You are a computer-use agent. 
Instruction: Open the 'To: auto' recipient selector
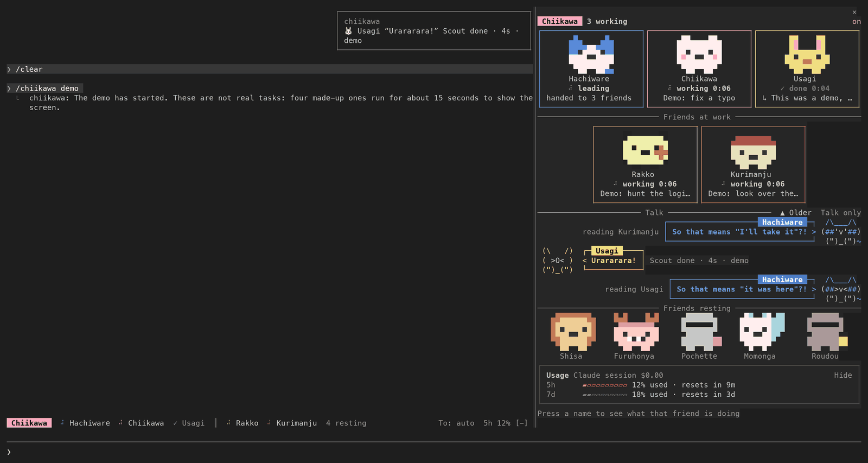pos(456,423)
